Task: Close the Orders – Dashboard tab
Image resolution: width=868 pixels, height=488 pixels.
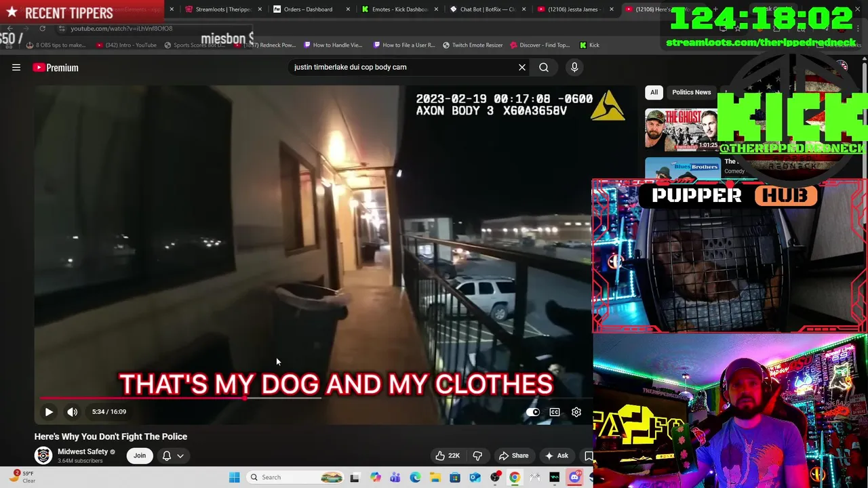Action: (x=348, y=9)
